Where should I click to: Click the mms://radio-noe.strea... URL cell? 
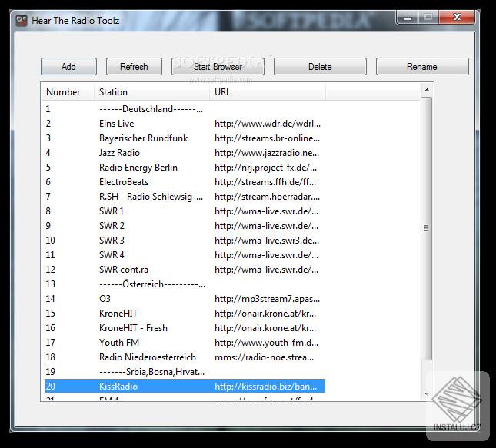point(265,357)
